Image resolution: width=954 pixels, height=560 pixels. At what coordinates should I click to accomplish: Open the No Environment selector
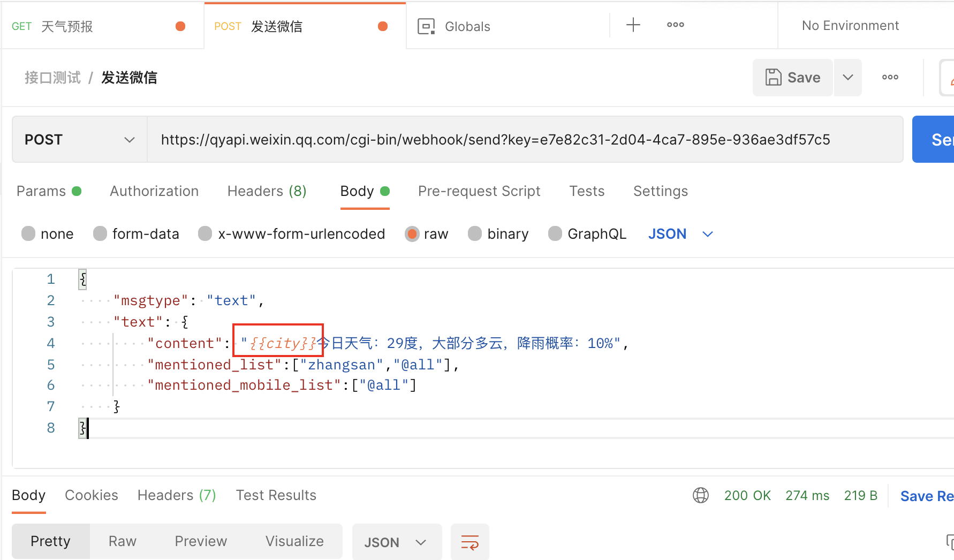pyautogui.click(x=850, y=26)
